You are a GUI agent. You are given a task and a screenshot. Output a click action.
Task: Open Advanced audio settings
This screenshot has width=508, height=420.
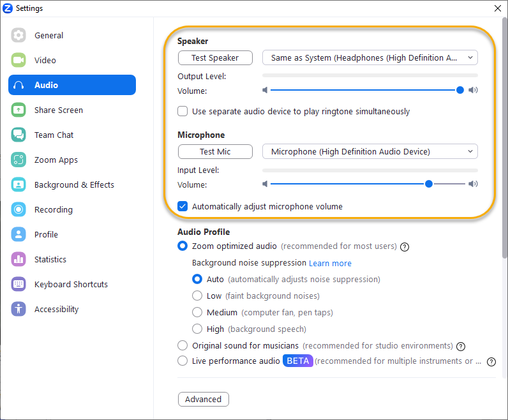pyautogui.click(x=203, y=400)
